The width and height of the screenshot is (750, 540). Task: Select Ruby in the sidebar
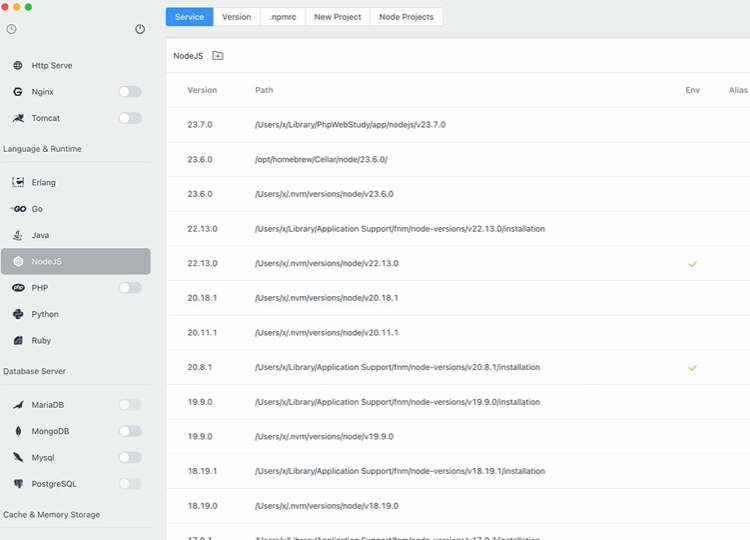point(76,341)
